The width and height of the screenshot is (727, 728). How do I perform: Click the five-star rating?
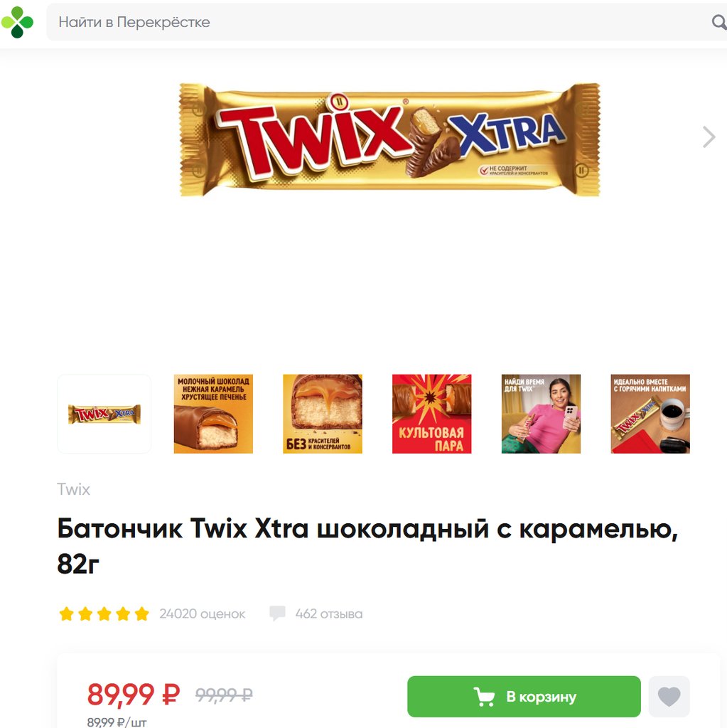pos(104,614)
